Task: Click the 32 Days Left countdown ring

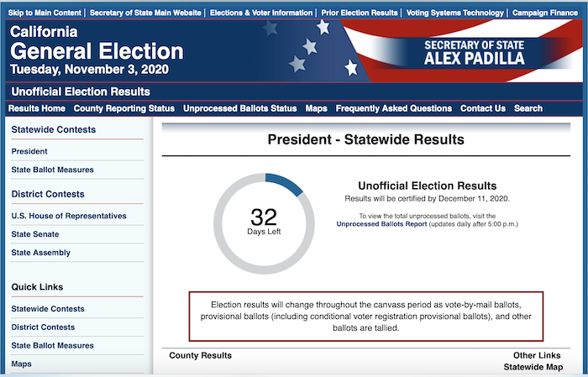Action: tap(264, 223)
